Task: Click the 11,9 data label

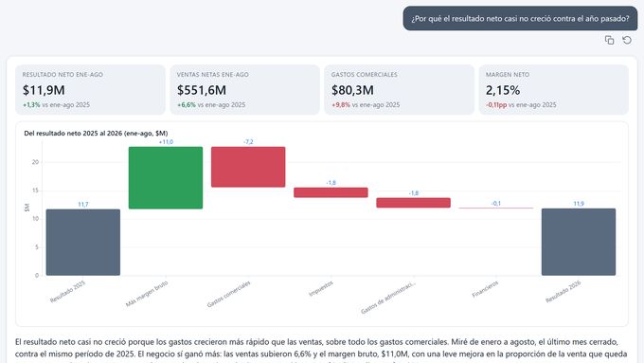Action: [x=579, y=204]
